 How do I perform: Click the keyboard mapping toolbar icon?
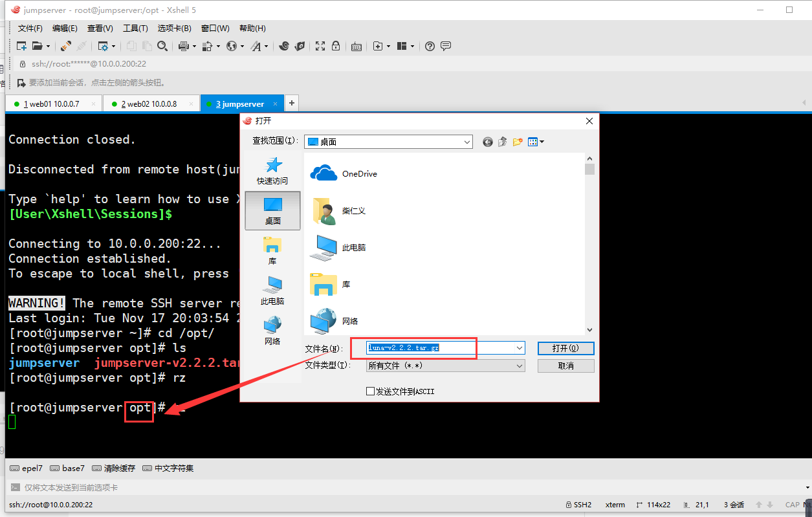point(357,46)
